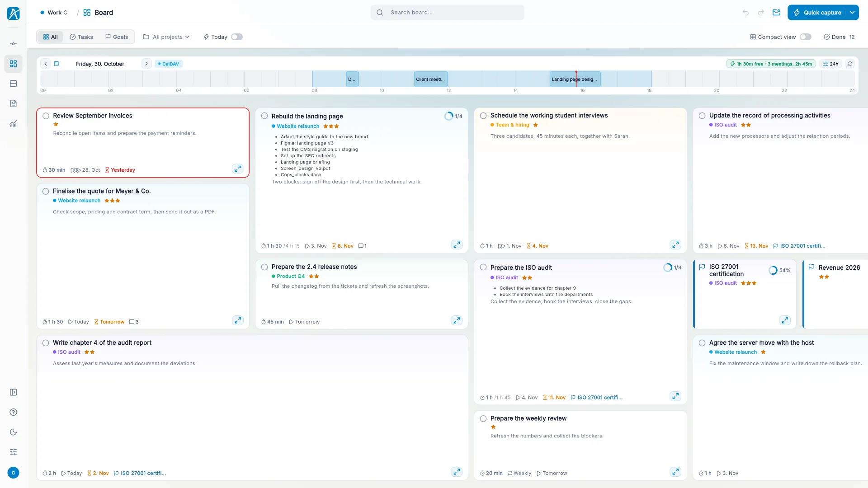Mark Review September invoices as done
The width and height of the screenshot is (868, 488).
pos(46,116)
